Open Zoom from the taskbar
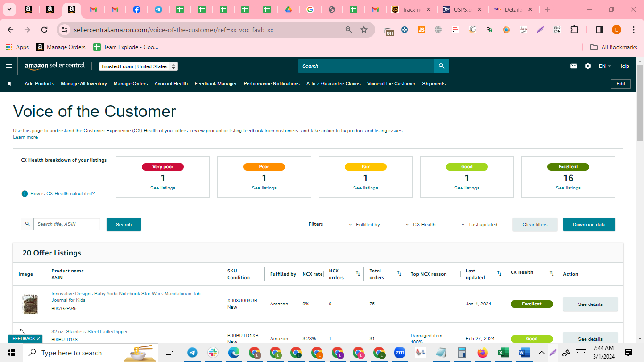 click(400, 353)
